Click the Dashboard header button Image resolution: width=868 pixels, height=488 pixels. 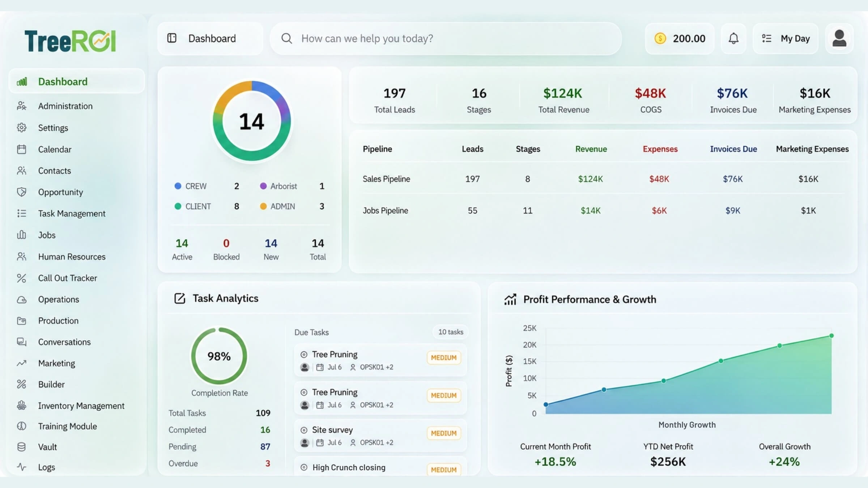[x=210, y=38]
